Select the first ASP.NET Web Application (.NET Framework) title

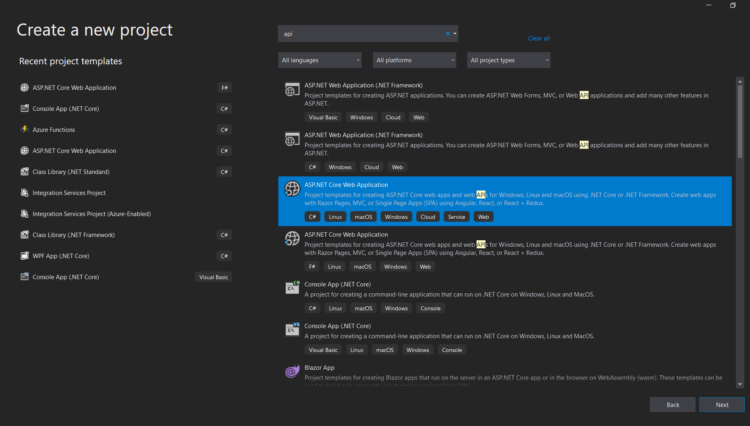tap(364, 85)
